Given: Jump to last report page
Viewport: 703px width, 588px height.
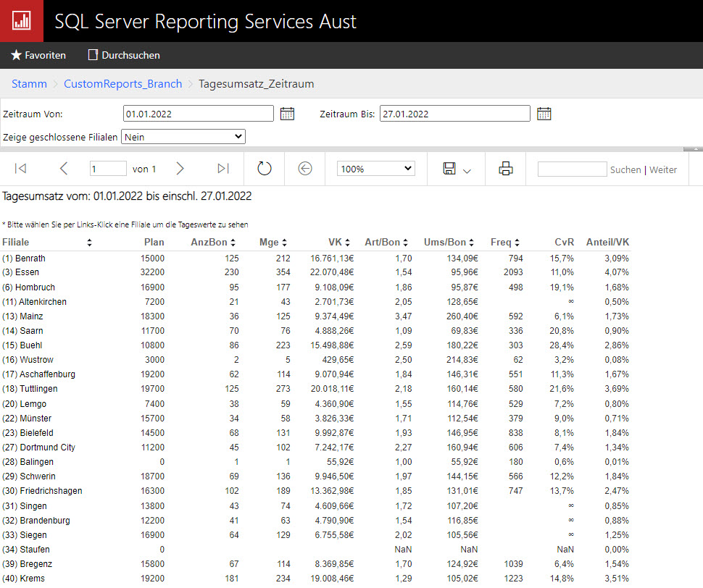Looking at the screenshot, I should pos(223,169).
